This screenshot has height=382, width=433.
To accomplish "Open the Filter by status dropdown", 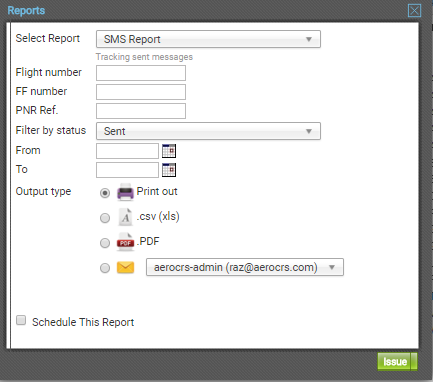I will click(x=208, y=131).
